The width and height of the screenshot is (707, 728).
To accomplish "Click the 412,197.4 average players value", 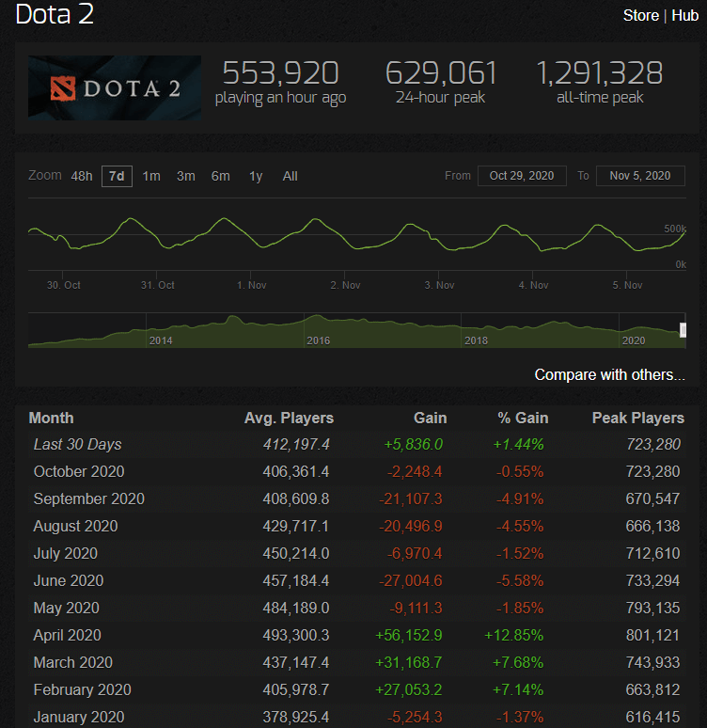I will (296, 444).
